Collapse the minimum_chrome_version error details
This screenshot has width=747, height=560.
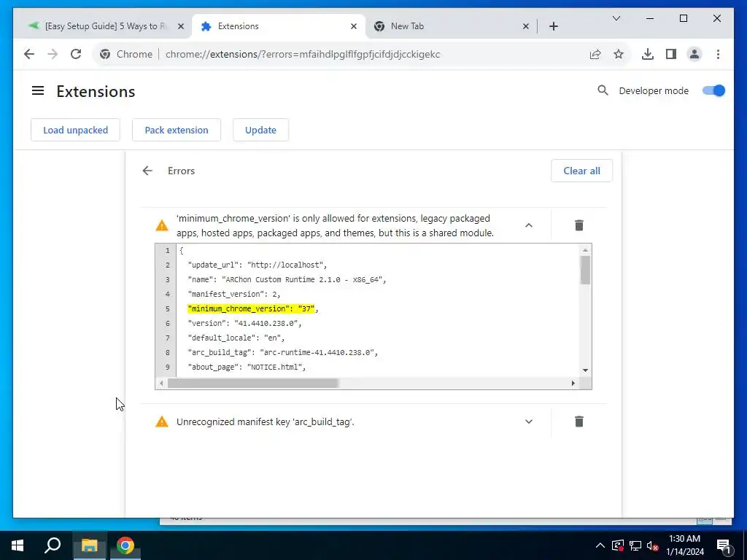click(529, 225)
